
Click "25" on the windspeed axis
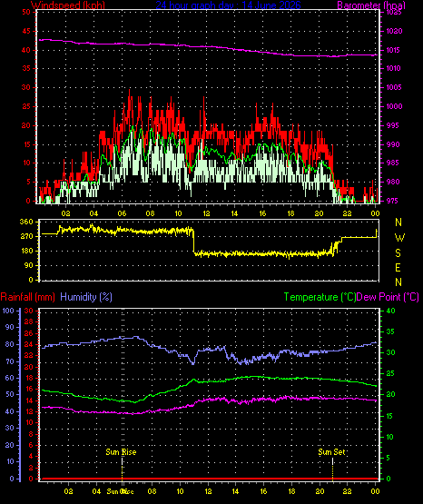[26, 106]
